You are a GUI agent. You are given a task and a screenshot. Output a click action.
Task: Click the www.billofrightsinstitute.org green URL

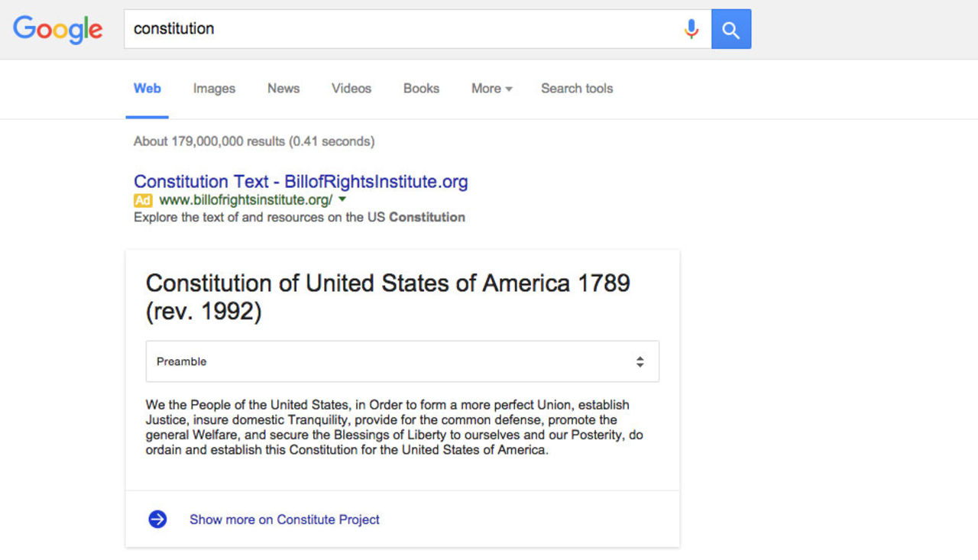[245, 200]
